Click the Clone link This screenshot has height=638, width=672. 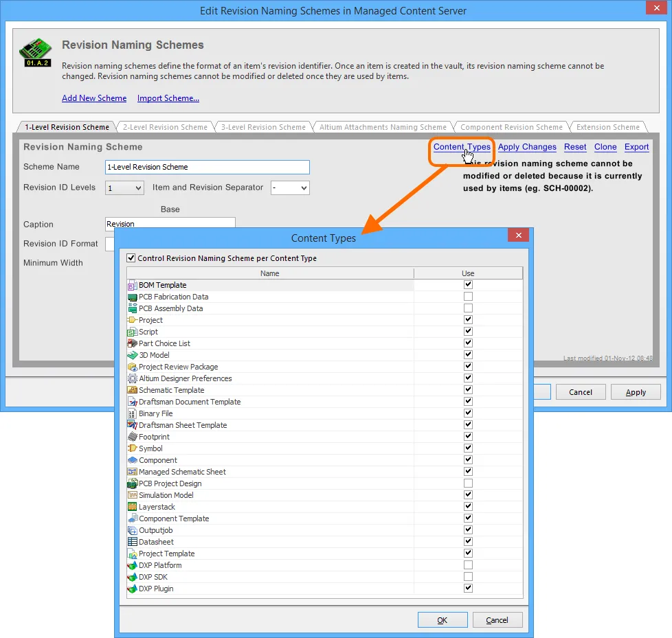[605, 147]
